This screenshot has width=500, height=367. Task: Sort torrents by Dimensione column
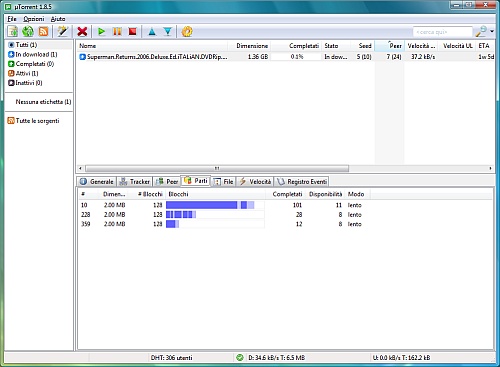[x=249, y=46]
